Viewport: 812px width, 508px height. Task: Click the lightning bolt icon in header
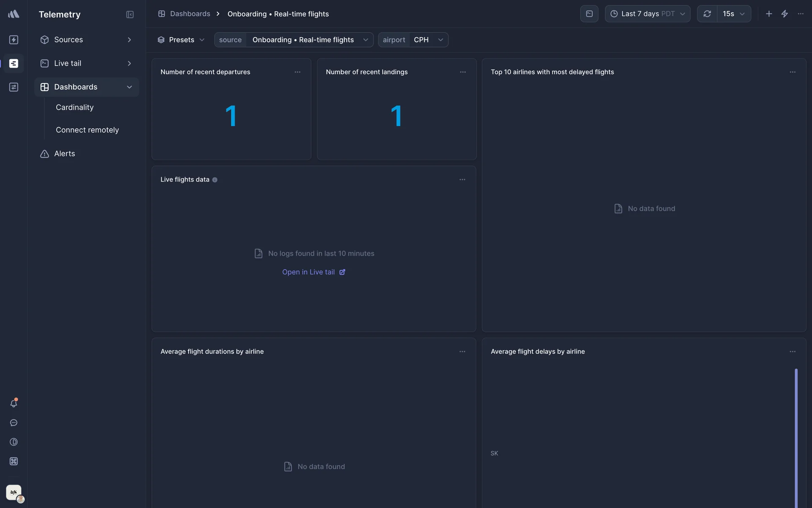click(785, 14)
